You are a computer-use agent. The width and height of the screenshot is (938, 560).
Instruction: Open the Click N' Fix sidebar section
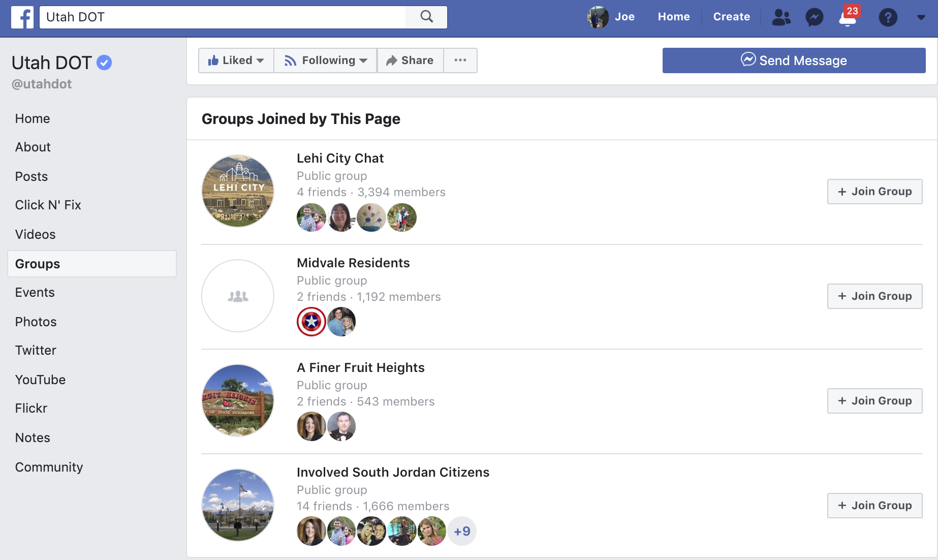coord(48,205)
